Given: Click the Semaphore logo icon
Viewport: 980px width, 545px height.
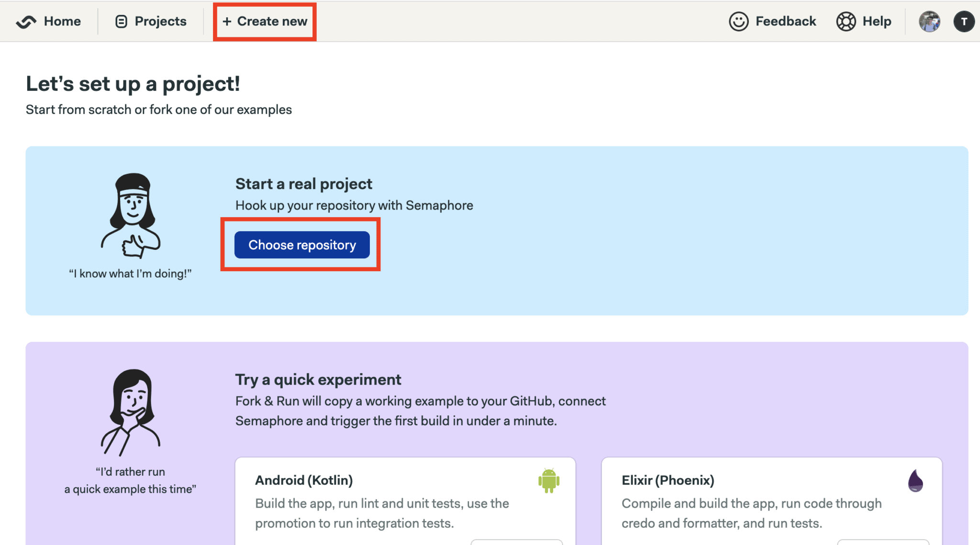Looking at the screenshot, I should click(26, 22).
